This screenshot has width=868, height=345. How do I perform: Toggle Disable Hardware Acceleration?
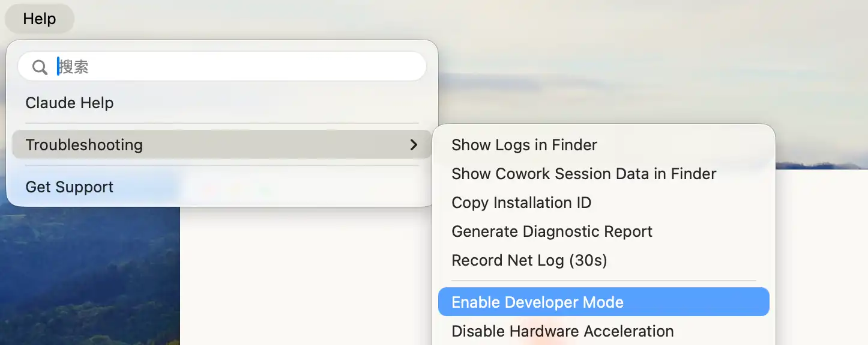tap(562, 331)
